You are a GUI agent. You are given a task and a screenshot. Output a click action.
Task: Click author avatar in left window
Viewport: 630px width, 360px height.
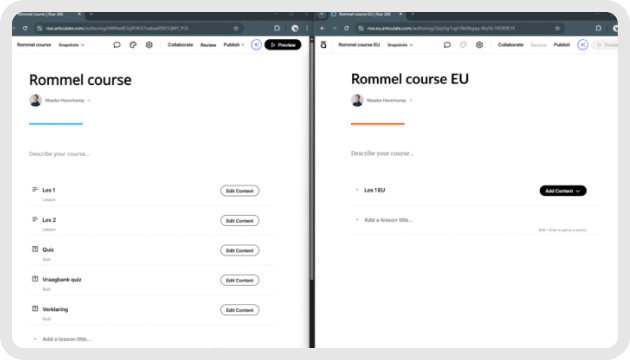(x=35, y=100)
